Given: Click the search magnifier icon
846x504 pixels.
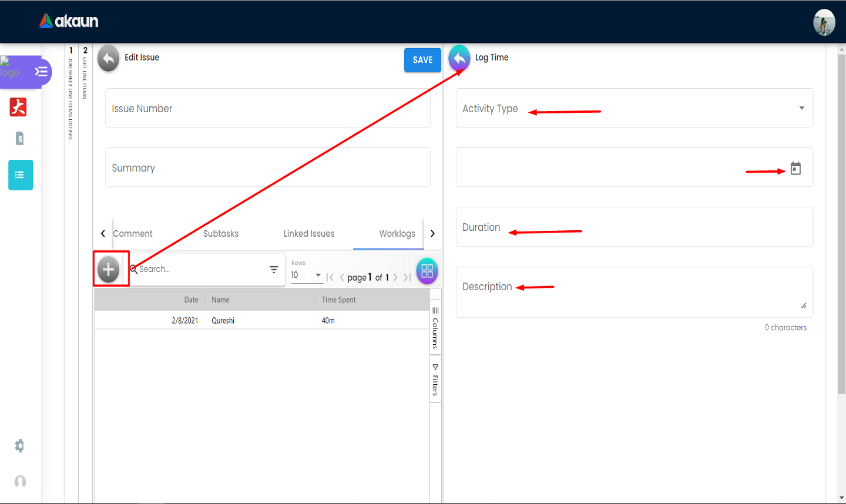Looking at the screenshot, I should tap(134, 269).
